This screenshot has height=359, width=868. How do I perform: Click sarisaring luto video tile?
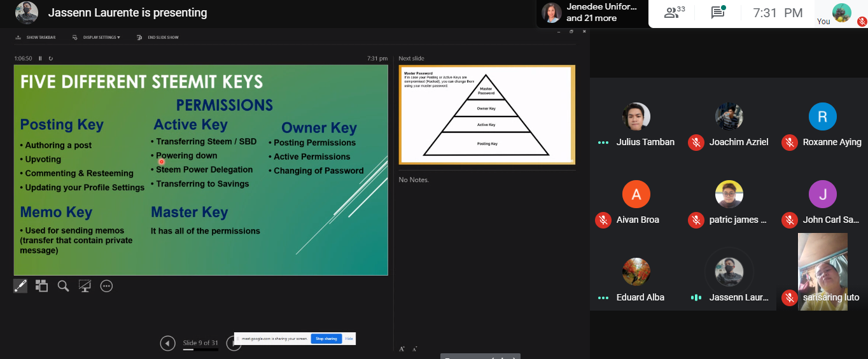click(x=823, y=272)
